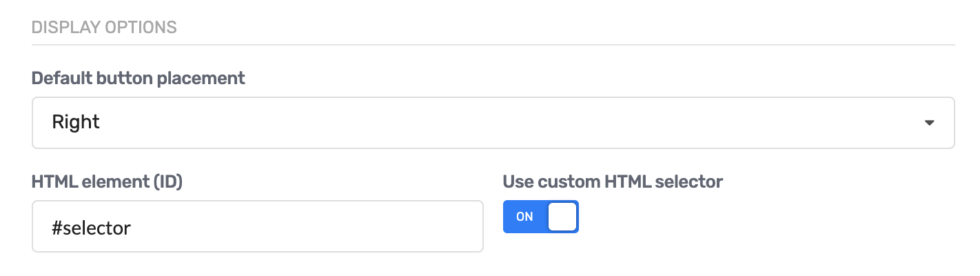Click the divider line under Display Options
The height and width of the screenshot is (276, 980).
click(x=493, y=45)
